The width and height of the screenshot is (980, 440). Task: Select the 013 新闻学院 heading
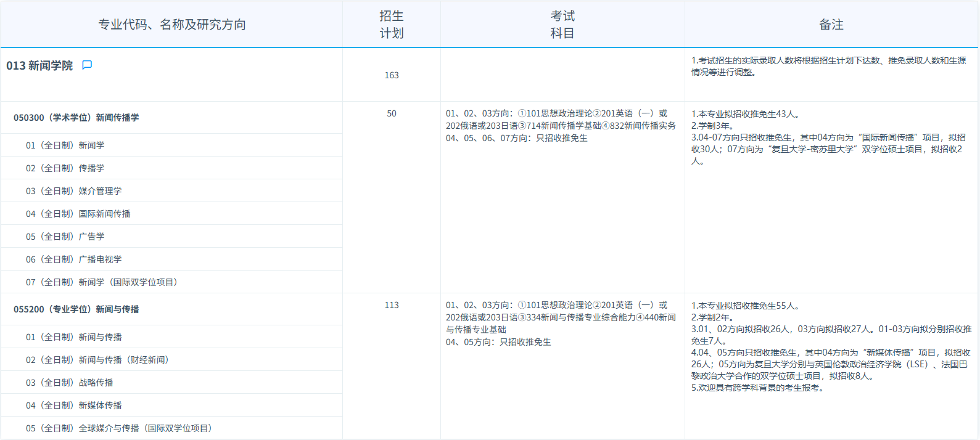39,66
